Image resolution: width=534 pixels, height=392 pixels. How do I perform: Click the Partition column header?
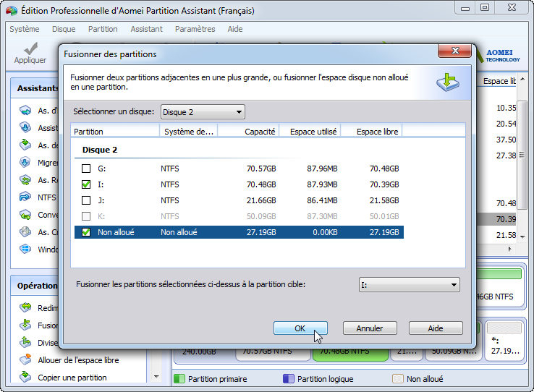[115, 132]
